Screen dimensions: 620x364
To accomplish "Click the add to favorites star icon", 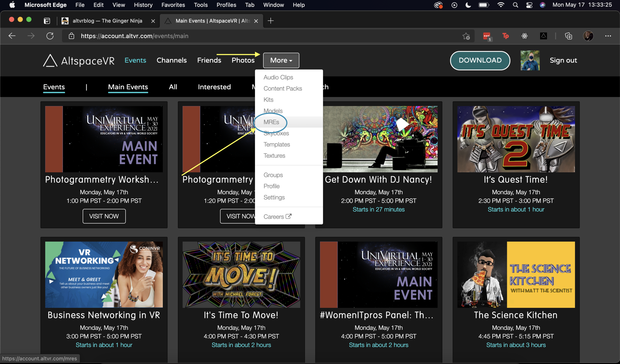I will (466, 36).
